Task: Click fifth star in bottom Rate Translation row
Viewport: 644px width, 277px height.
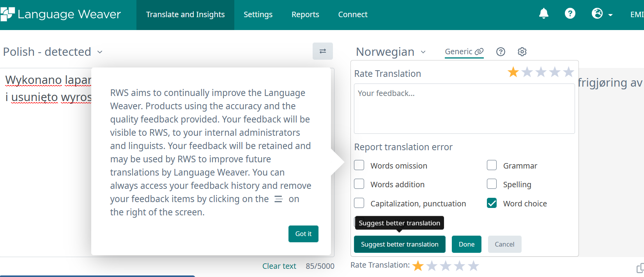Action: [x=474, y=266]
